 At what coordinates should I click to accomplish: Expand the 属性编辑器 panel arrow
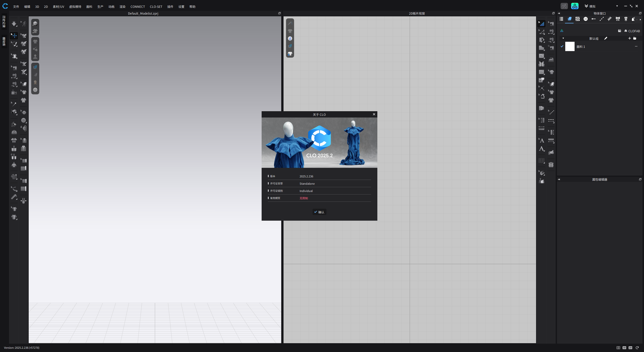tap(559, 179)
